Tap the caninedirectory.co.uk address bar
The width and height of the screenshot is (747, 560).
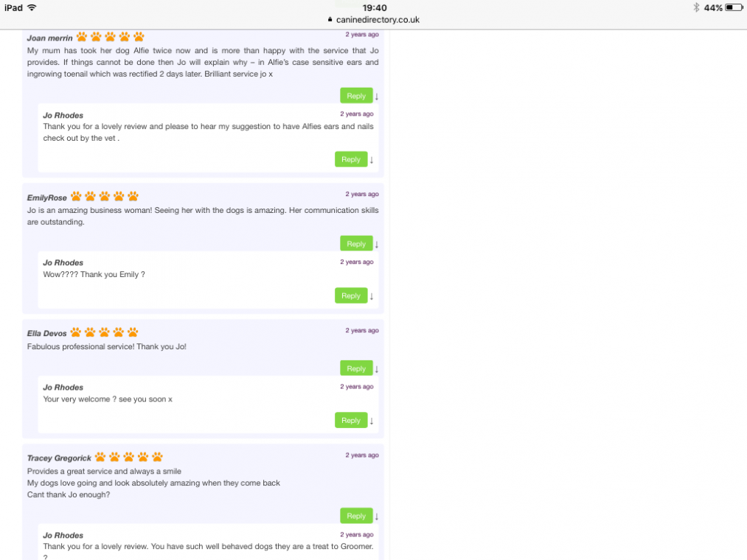377,20
